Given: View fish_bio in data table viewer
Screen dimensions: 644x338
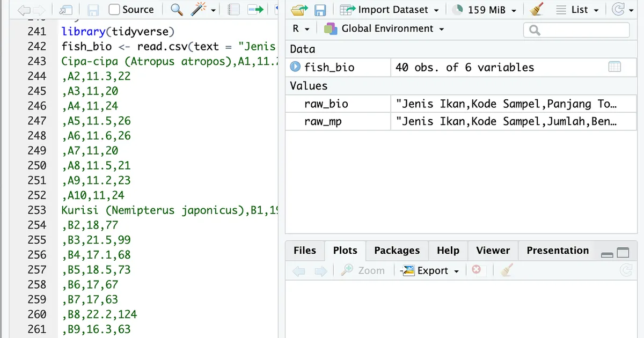Looking at the screenshot, I should [614, 67].
